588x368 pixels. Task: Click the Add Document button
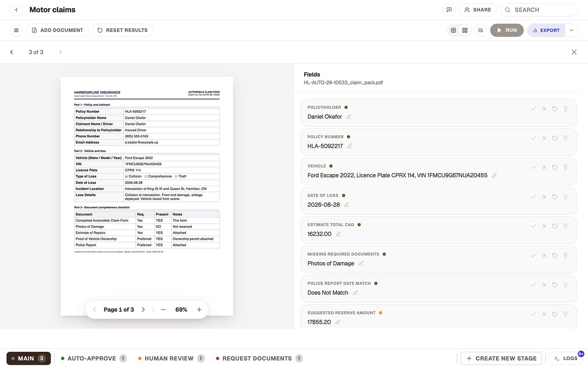coord(57,30)
